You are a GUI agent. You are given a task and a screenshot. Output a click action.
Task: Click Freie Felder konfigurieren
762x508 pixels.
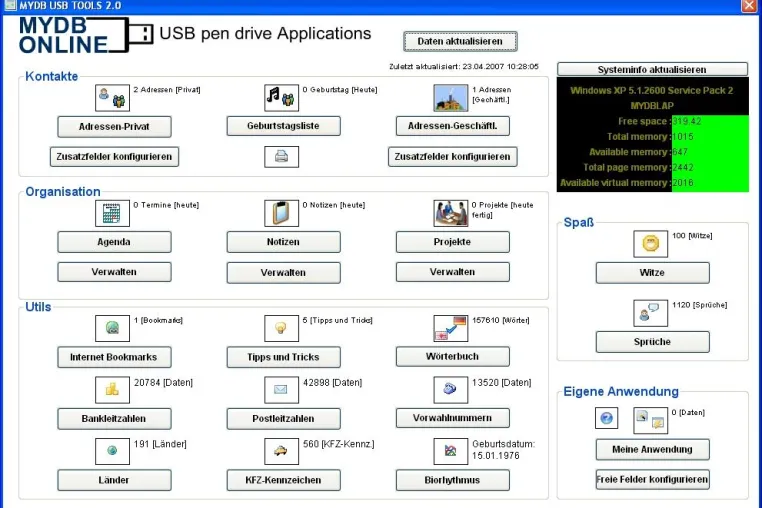click(x=653, y=479)
